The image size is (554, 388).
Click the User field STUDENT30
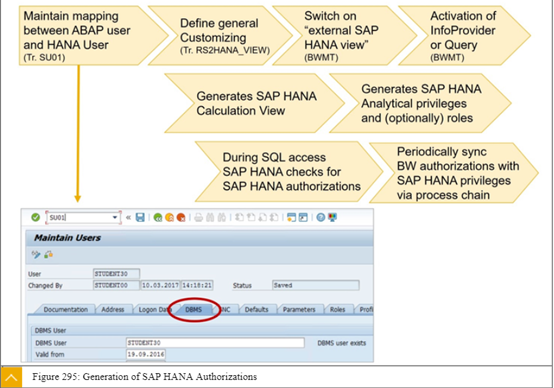[x=116, y=274]
